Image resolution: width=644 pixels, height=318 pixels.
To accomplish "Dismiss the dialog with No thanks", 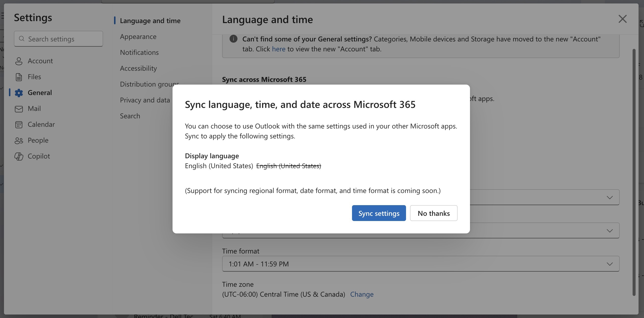I will [434, 213].
